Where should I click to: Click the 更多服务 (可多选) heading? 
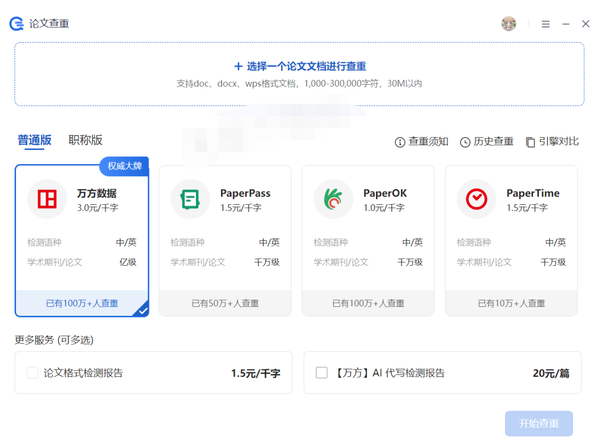pos(54,340)
